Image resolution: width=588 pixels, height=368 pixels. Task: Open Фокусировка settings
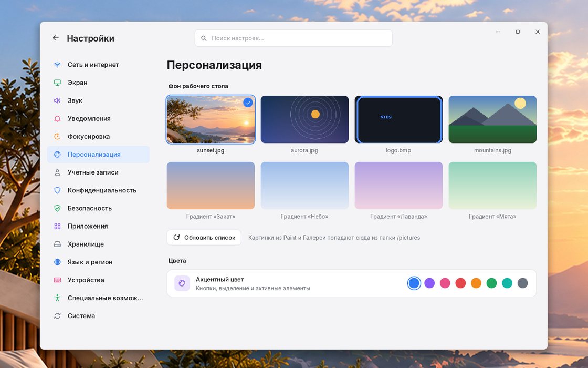point(98,136)
